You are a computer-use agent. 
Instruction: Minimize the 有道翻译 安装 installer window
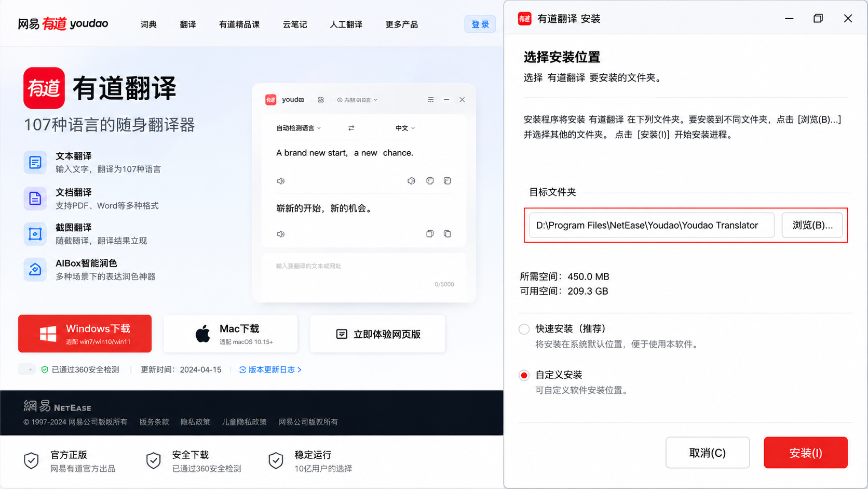tap(789, 19)
